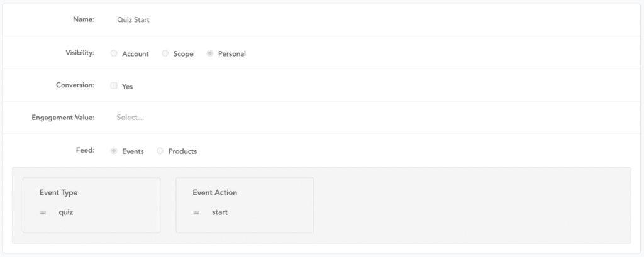
Task: Open the Engagement Value dropdown
Action: pyautogui.click(x=131, y=118)
